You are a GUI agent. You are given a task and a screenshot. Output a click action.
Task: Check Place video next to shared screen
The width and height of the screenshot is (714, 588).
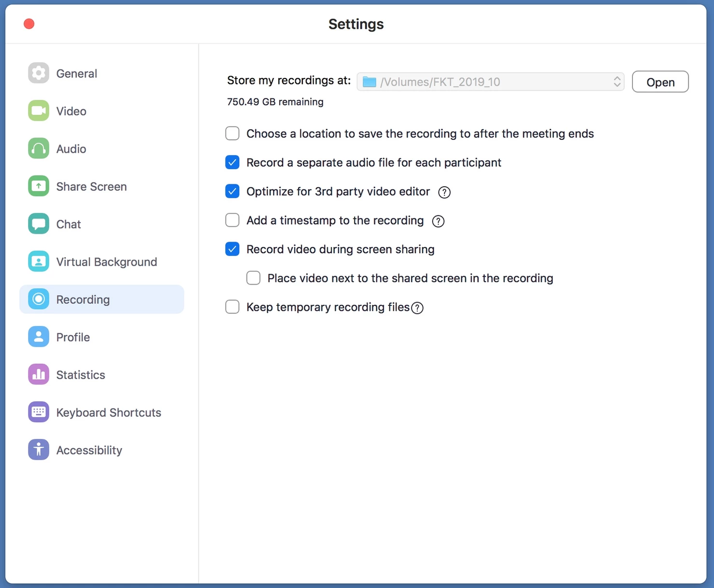[x=253, y=278]
